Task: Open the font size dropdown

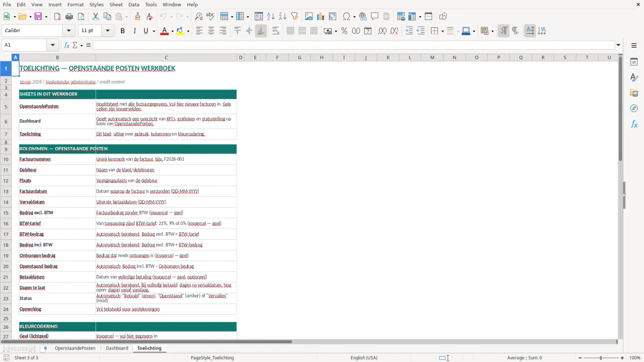Action: (x=107, y=31)
